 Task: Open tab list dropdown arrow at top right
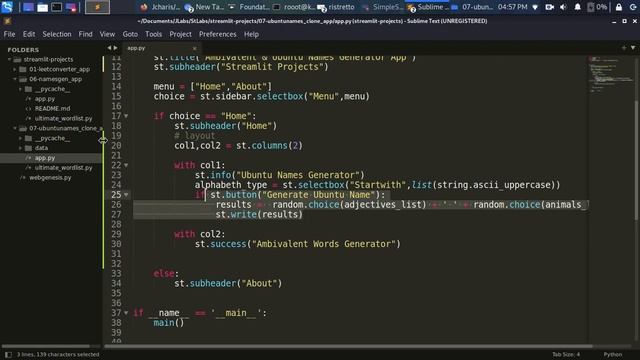[x=633, y=48]
